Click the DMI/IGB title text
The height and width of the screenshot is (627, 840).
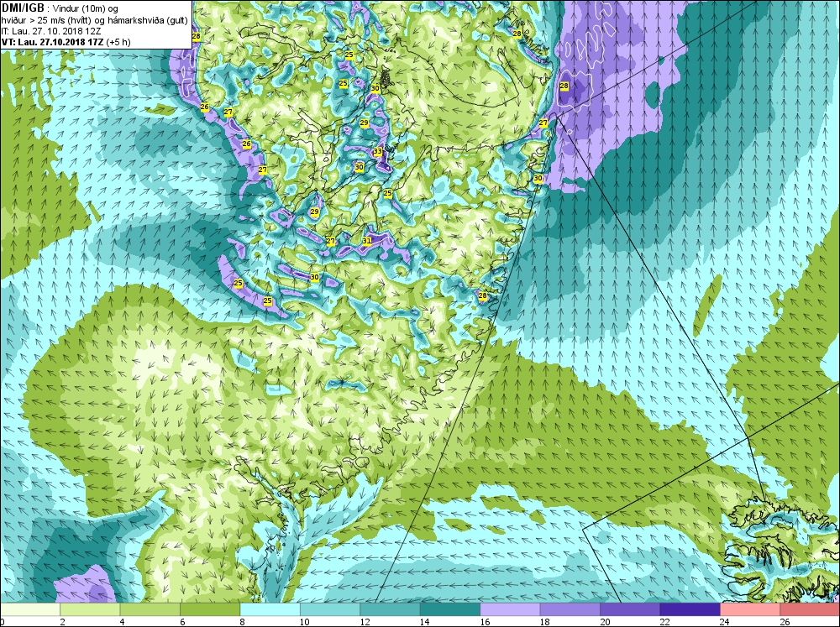point(23,8)
